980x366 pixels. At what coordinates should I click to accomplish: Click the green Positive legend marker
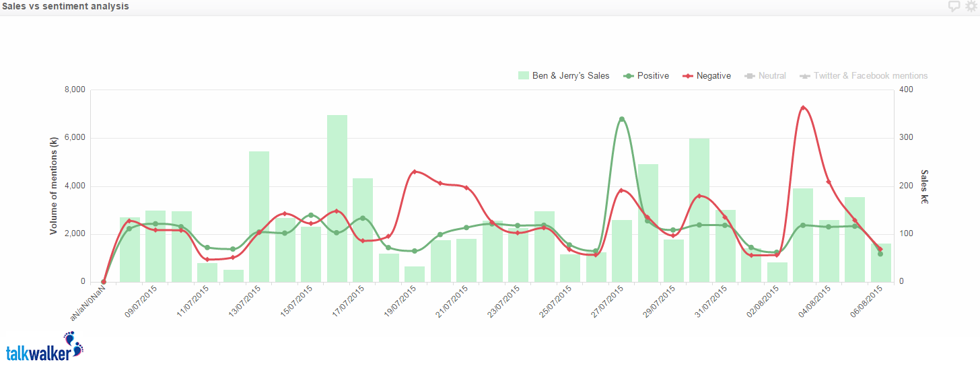coord(629,76)
